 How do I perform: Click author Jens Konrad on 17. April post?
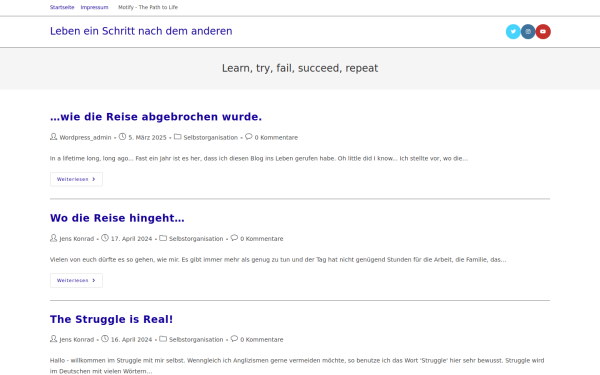[77, 239]
